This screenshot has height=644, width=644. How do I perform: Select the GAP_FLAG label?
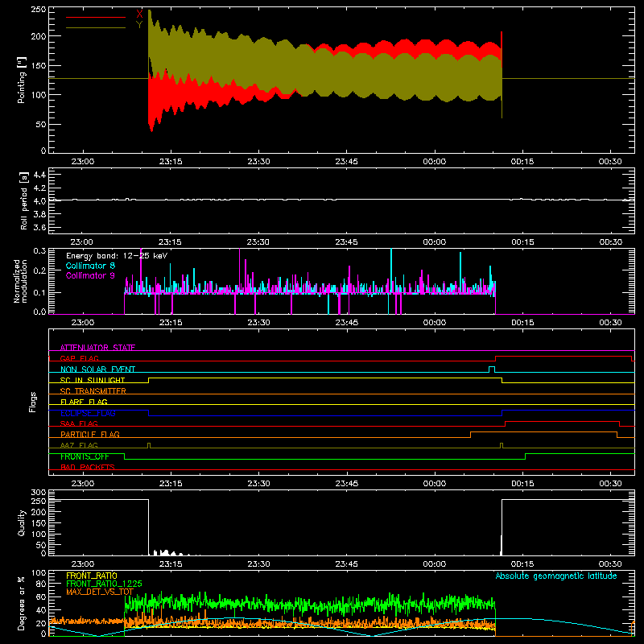pyautogui.click(x=79, y=358)
